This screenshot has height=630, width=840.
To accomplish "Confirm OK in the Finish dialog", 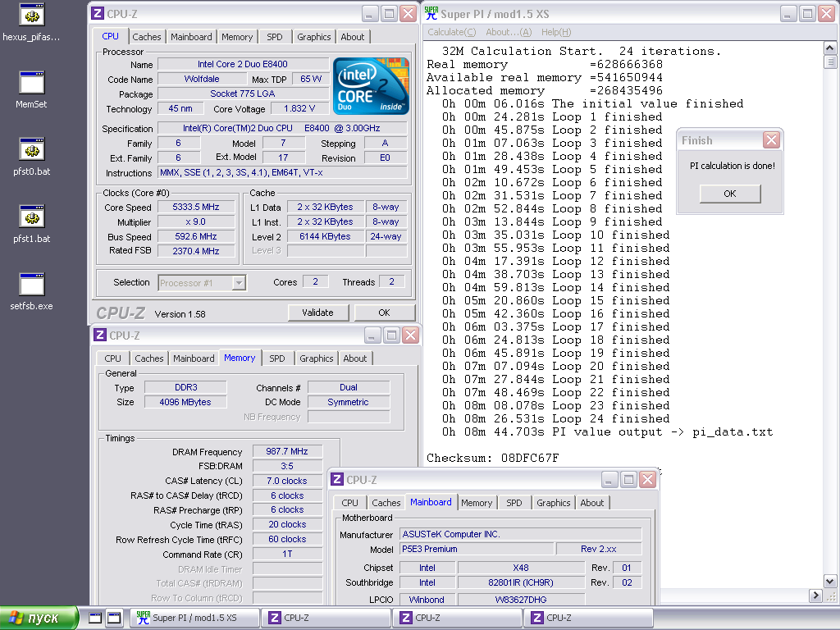I will coord(729,194).
